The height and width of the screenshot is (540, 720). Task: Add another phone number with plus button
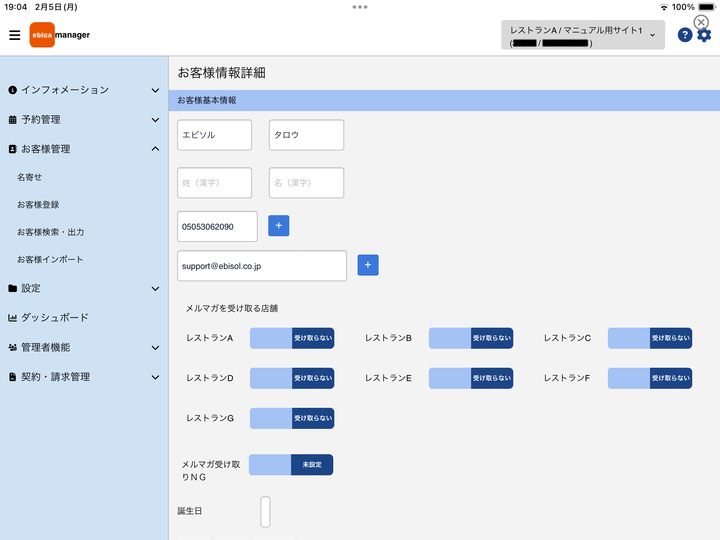(x=279, y=225)
